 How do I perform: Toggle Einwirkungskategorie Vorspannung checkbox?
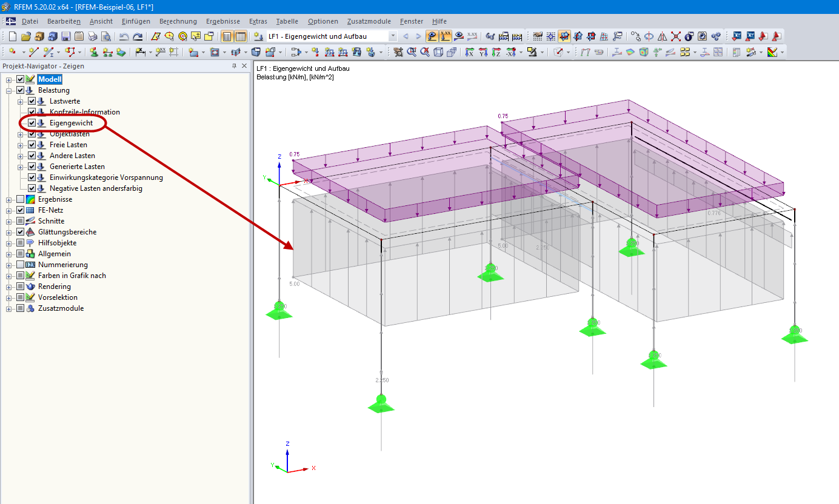(x=32, y=177)
